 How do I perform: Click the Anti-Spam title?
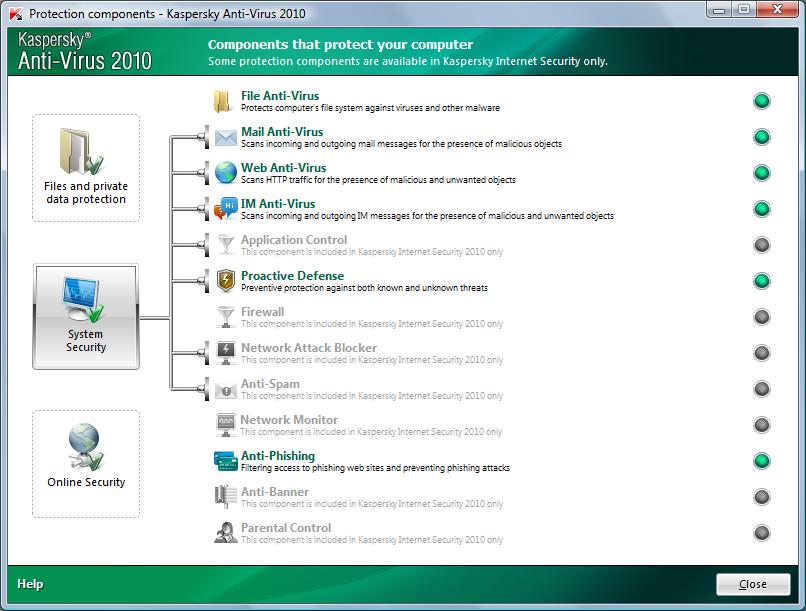pos(270,383)
